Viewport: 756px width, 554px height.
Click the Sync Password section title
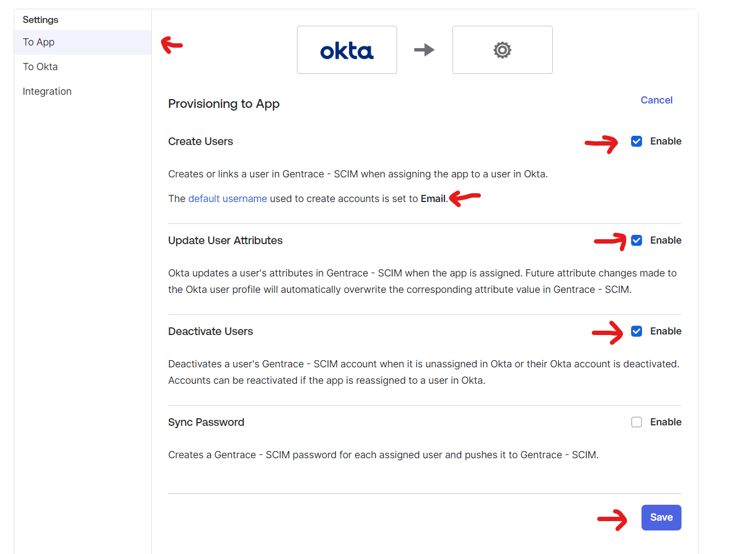(206, 422)
